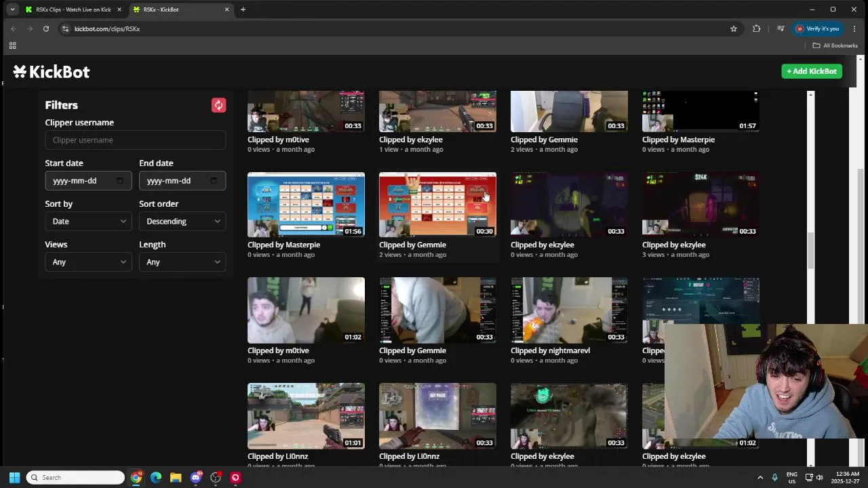The image size is (868, 488).
Task: Open the apps grid icon in bookmarks bar
Action: tap(12, 45)
